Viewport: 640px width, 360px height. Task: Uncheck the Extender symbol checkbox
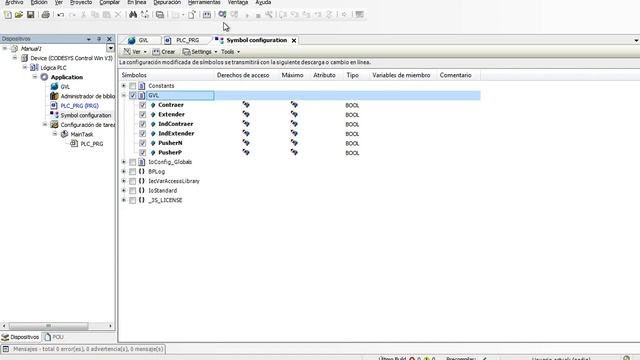(x=142, y=114)
